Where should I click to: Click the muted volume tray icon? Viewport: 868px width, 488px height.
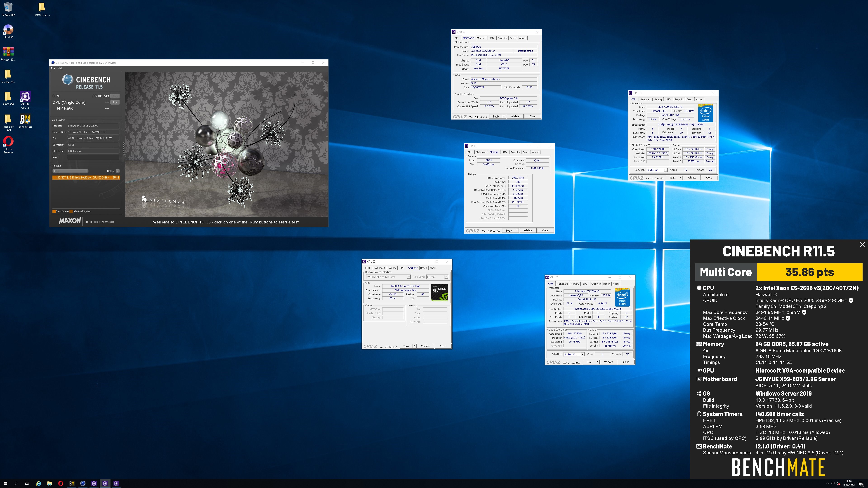click(x=838, y=484)
